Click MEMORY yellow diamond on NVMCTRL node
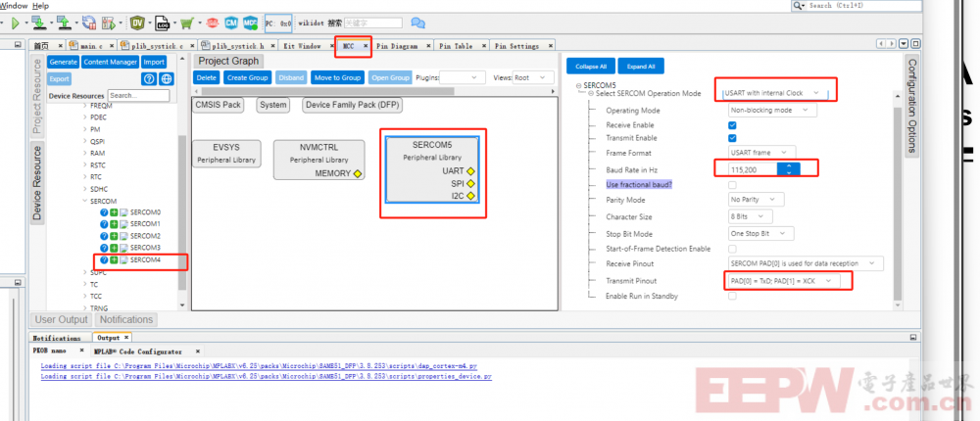Screen dimensions: 980x421 (357, 173)
